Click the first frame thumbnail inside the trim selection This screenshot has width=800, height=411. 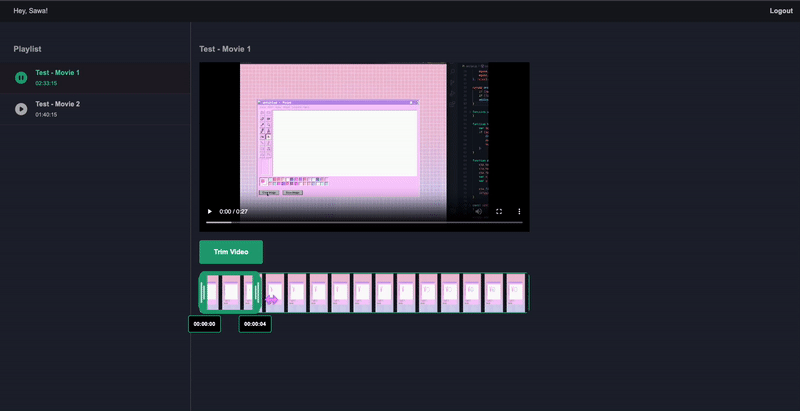[213, 293]
